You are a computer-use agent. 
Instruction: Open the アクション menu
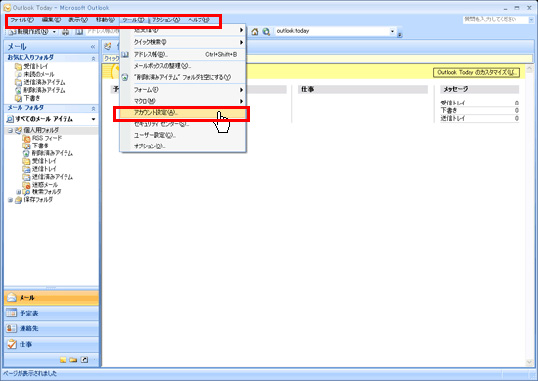(166, 20)
